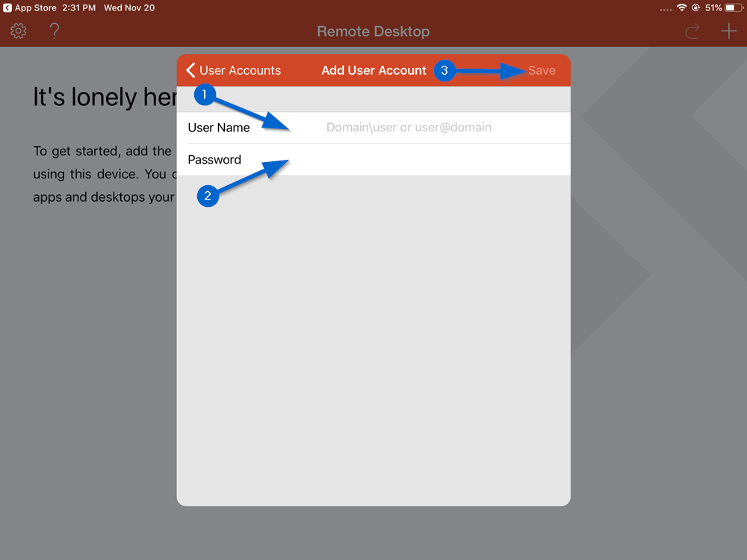Tap the 'Password' label
The width and height of the screenshot is (747, 560).
point(214,160)
